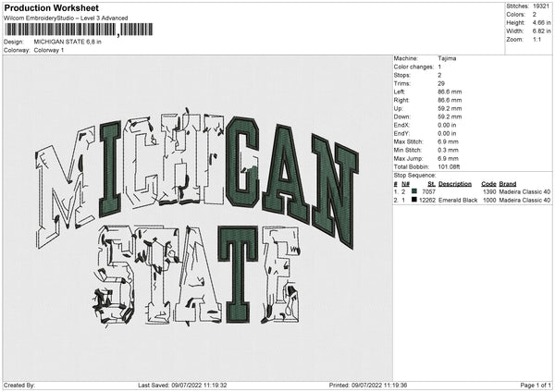
Task: Click the Stop Sequence heading
Action: (414, 175)
